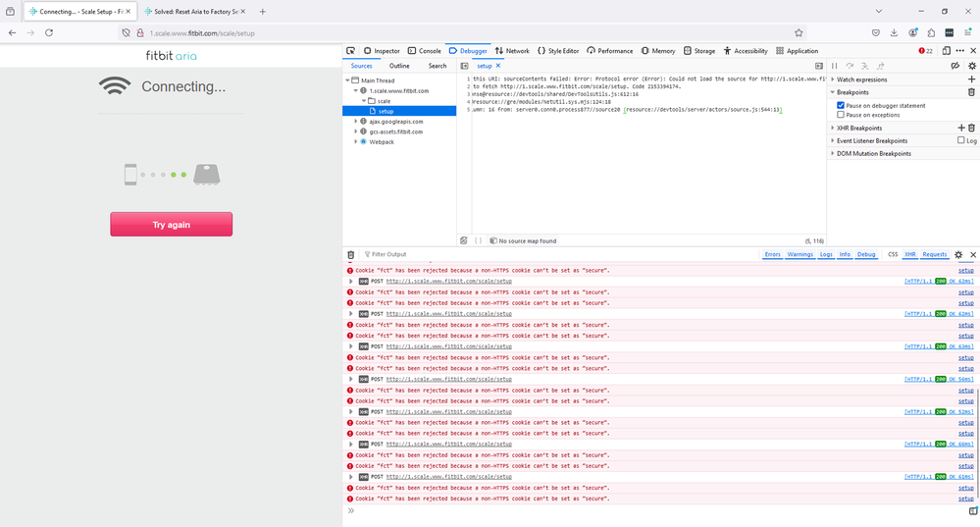Expand the Webpack sources node

tap(356, 142)
